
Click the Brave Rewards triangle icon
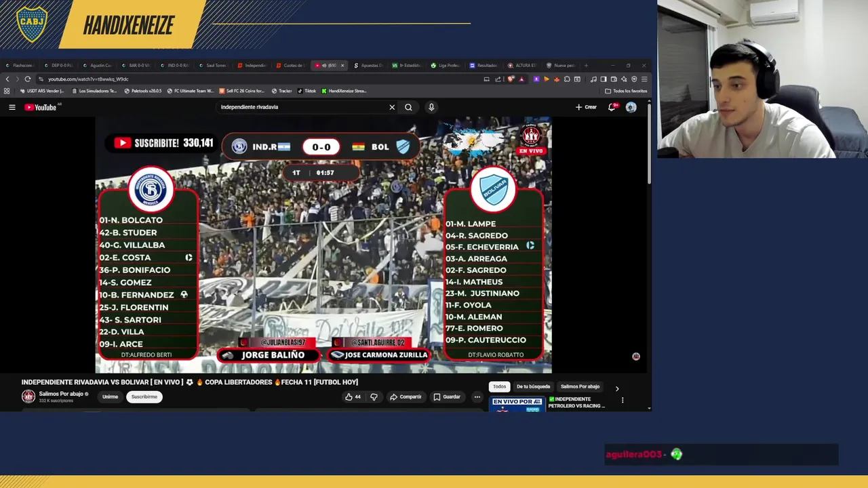[521, 79]
